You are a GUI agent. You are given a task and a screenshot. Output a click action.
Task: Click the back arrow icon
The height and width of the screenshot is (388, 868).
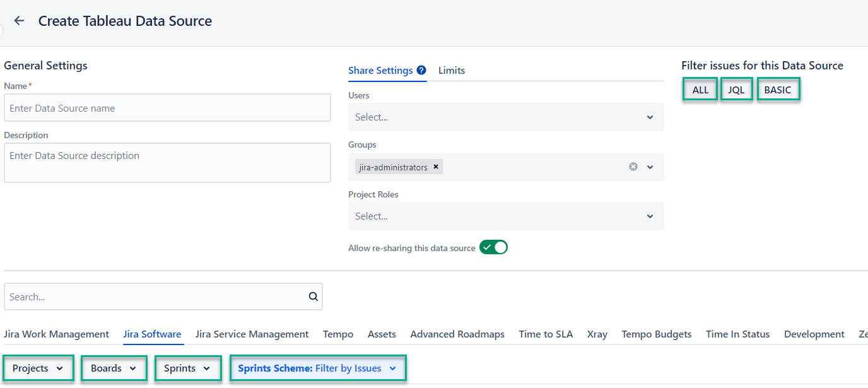pos(20,21)
